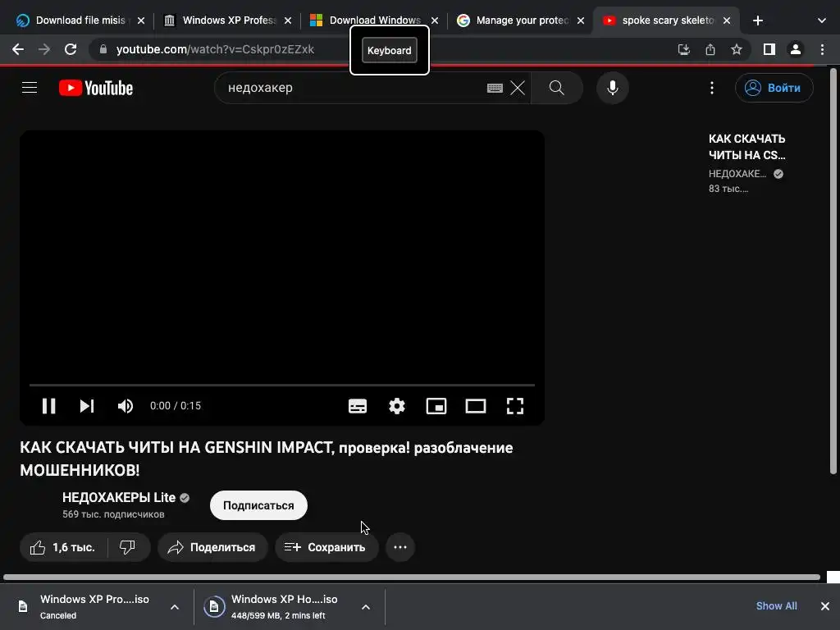This screenshot has height=630, width=840.
Task: Go forward in browser history
Action: click(x=44, y=49)
